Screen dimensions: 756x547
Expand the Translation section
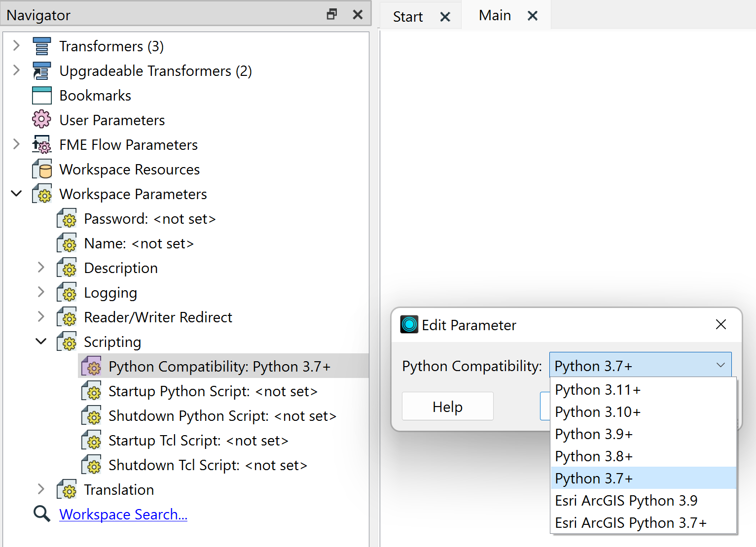[x=41, y=489]
